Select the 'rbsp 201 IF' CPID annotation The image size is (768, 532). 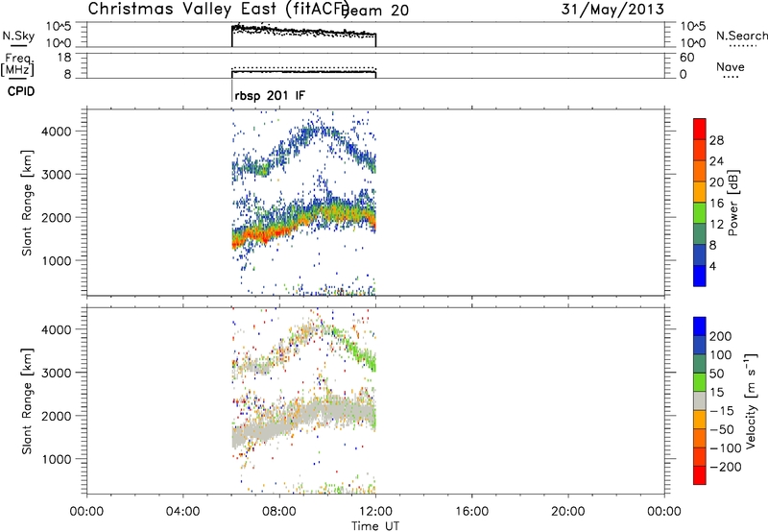[270, 95]
